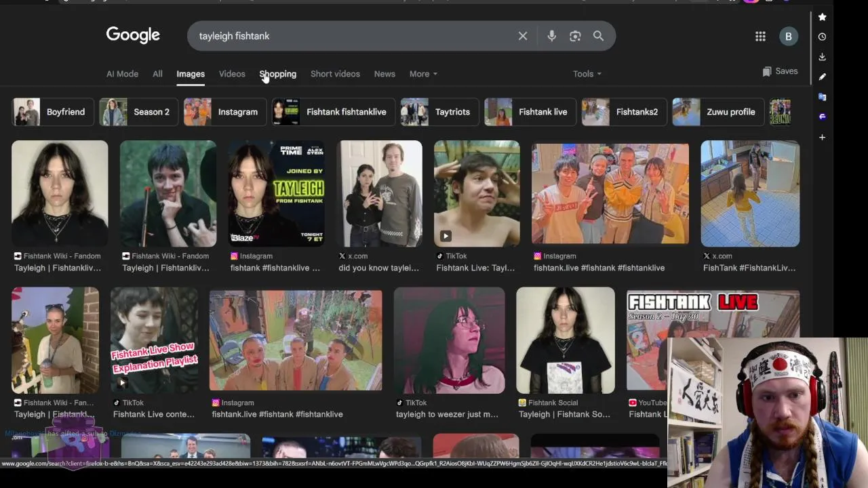Switch to the AI Mode tab
The height and width of the screenshot is (488, 868).
pyautogui.click(x=122, y=74)
